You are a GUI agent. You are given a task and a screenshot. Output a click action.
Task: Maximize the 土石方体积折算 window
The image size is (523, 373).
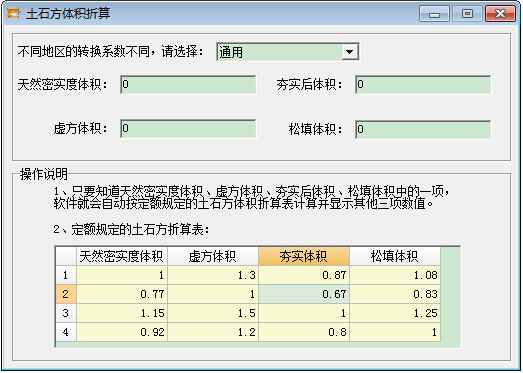[x=467, y=14]
